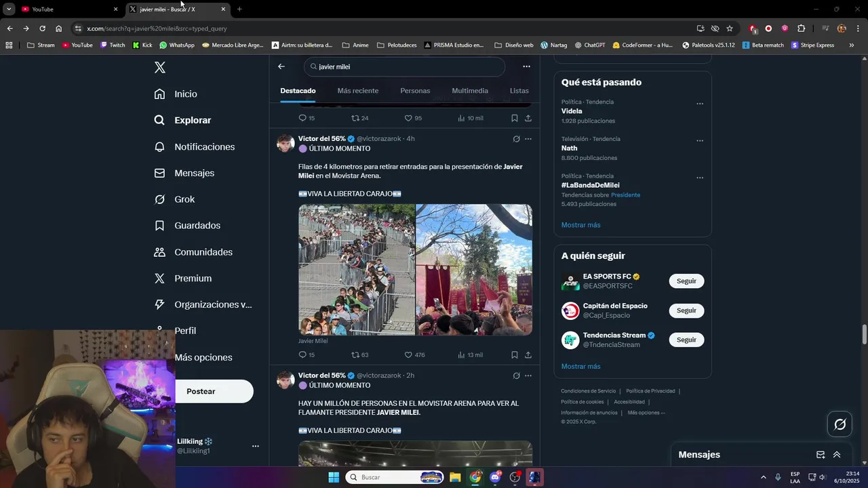The image size is (868, 488).
Task: Bookmark the 4h Victor del 56% post
Action: tap(515, 354)
